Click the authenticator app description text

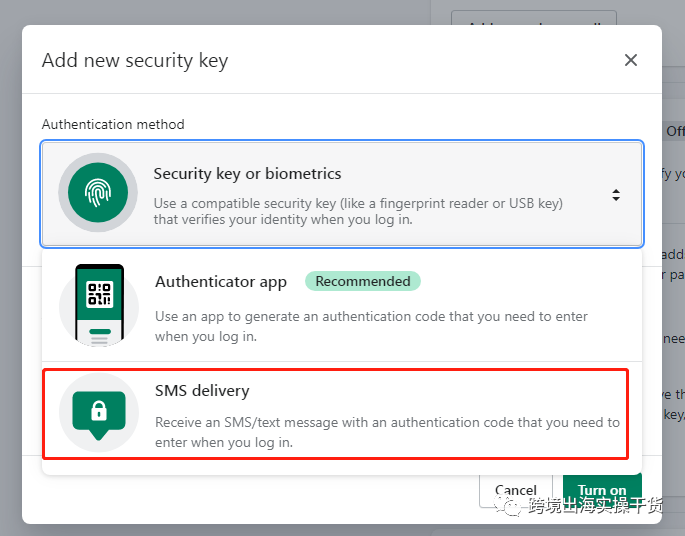point(371,326)
